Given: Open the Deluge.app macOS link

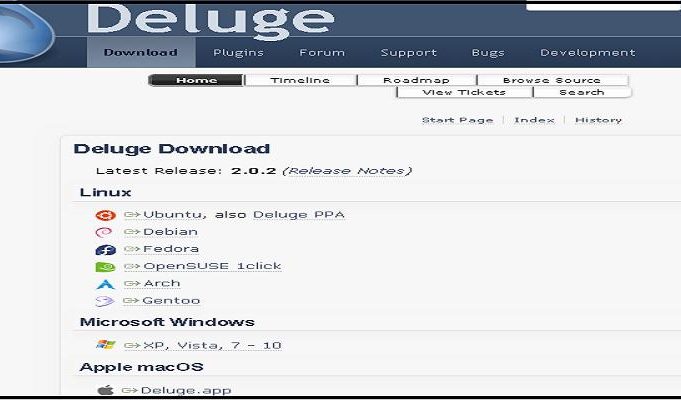Looking at the screenshot, I should pos(176,390).
